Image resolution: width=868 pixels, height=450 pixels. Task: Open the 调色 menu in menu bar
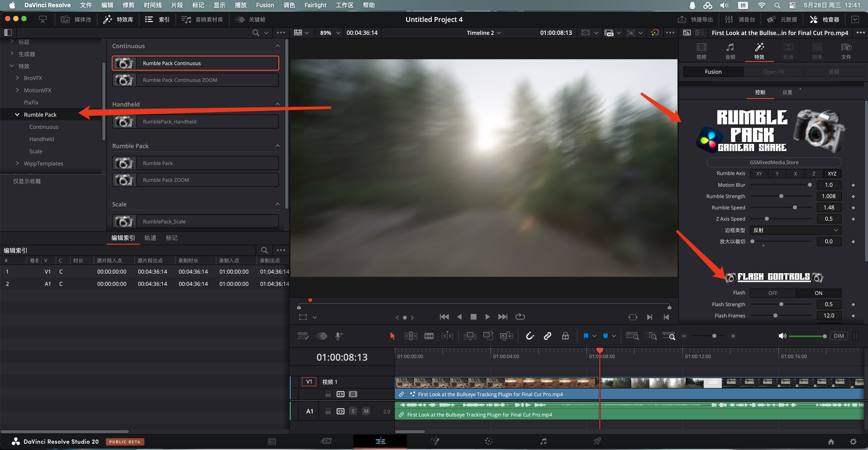(289, 5)
